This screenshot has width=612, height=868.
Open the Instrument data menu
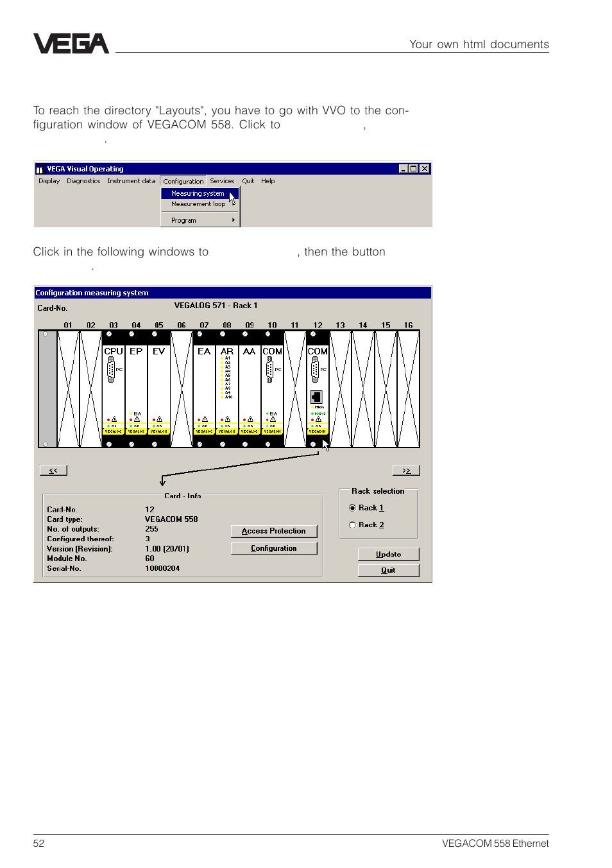[x=131, y=181]
